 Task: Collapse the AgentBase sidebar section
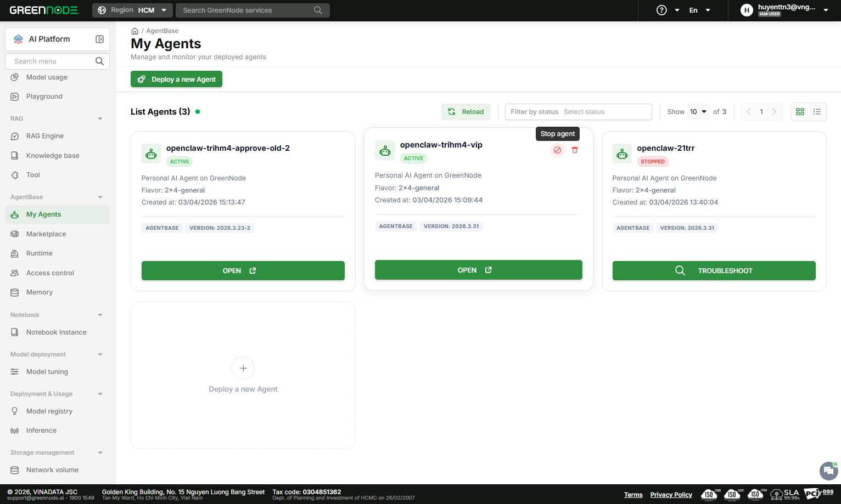tap(100, 197)
